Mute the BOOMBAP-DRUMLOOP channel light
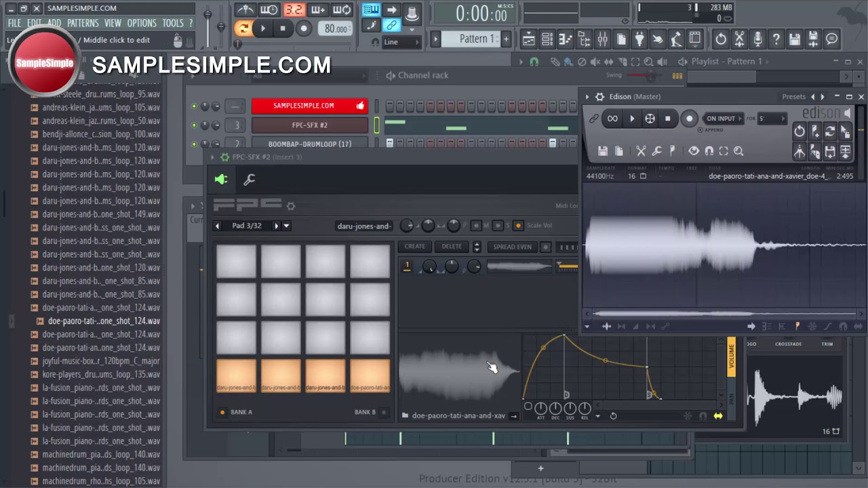 click(194, 144)
